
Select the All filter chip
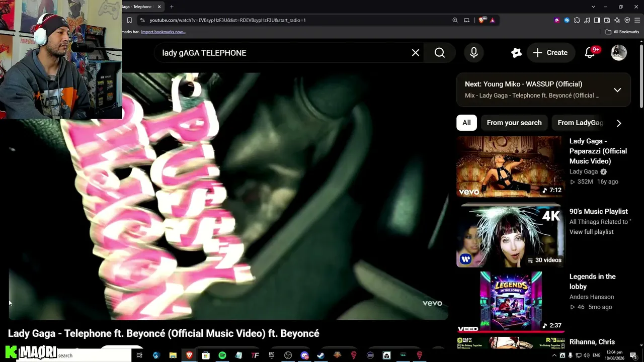click(x=466, y=123)
